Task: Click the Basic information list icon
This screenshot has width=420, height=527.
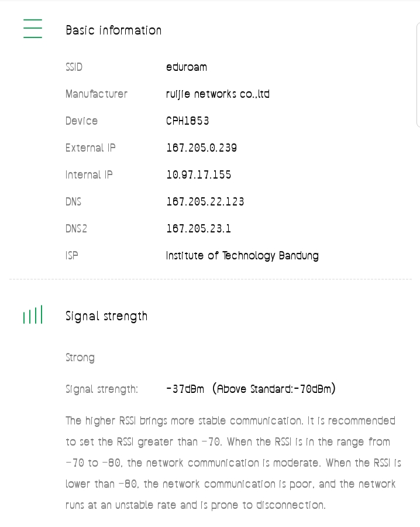Action: [33, 29]
